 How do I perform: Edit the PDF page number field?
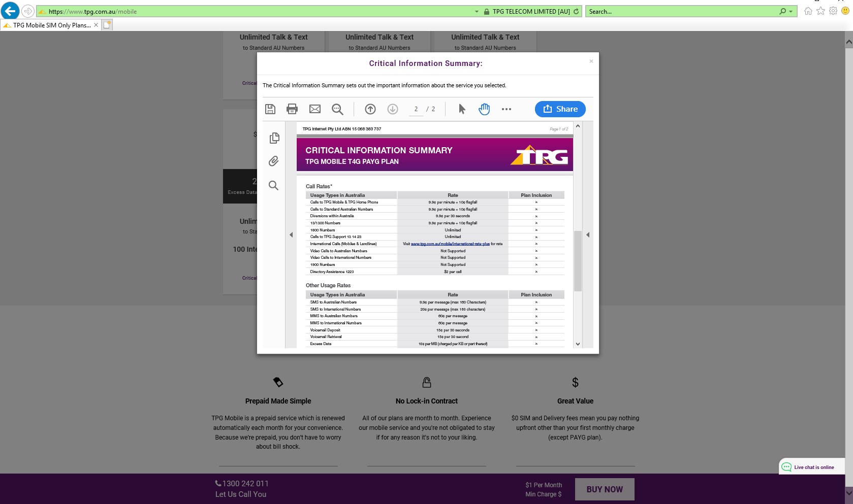coord(416,109)
